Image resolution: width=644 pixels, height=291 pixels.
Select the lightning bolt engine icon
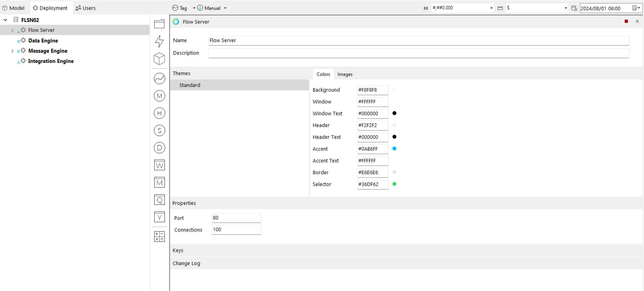coord(159,41)
